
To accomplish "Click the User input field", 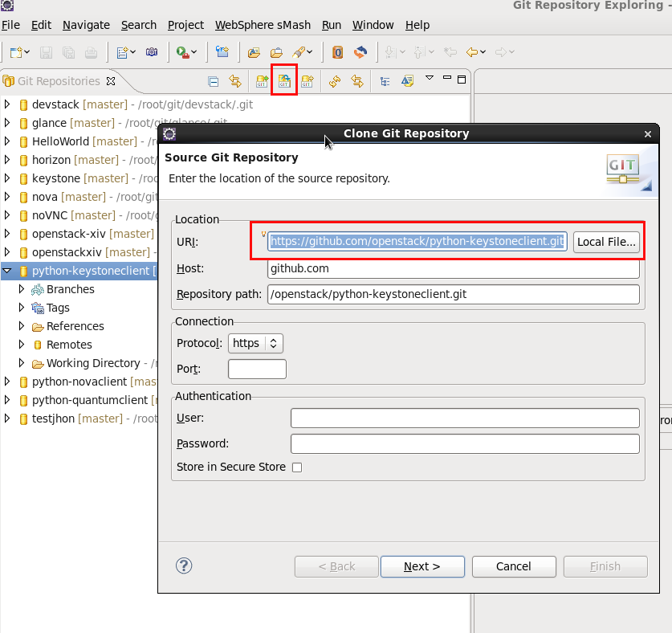I will point(465,419).
